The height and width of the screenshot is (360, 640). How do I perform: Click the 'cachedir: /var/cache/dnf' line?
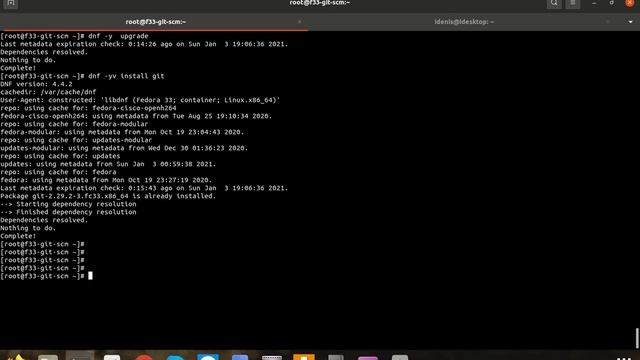pyautogui.click(x=48, y=92)
